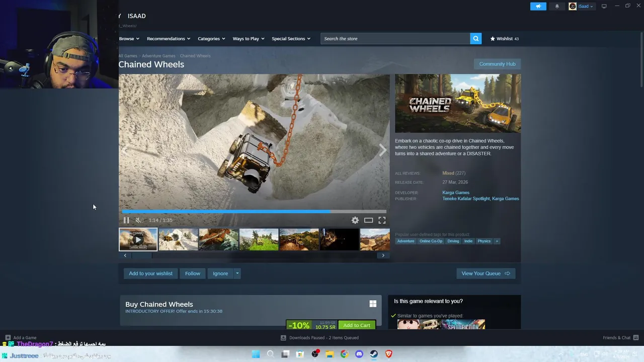Click the Chained Wheels header capsule image
The image size is (644, 362).
458,104
